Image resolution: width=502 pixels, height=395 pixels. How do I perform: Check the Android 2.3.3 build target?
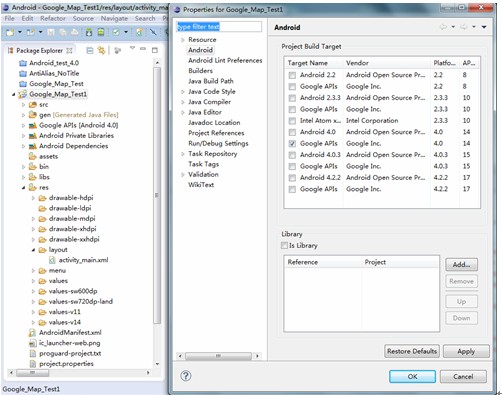click(x=292, y=98)
